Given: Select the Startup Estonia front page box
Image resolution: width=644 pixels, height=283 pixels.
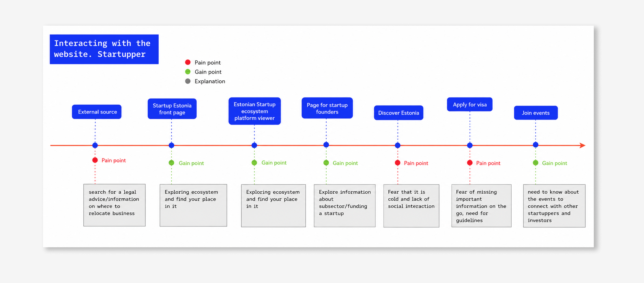Looking at the screenshot, I should coord(172,109).
